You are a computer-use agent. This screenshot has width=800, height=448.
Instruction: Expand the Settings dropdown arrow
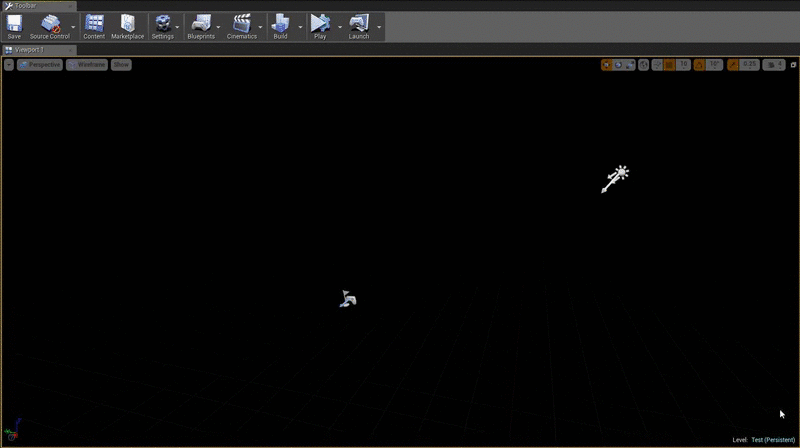[x=177, y=27]
